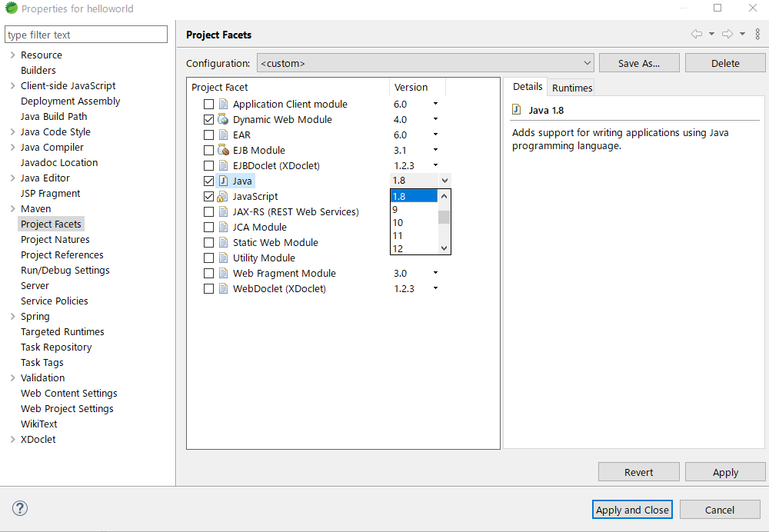Uncheck the Dynamic Web Module checkbox
This screenshot has width=769, height=532.
tap(208, 119)
